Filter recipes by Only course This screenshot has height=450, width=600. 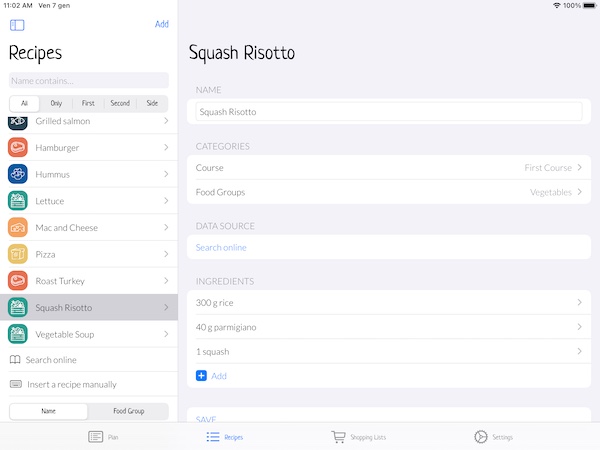(x=56, y=103)
